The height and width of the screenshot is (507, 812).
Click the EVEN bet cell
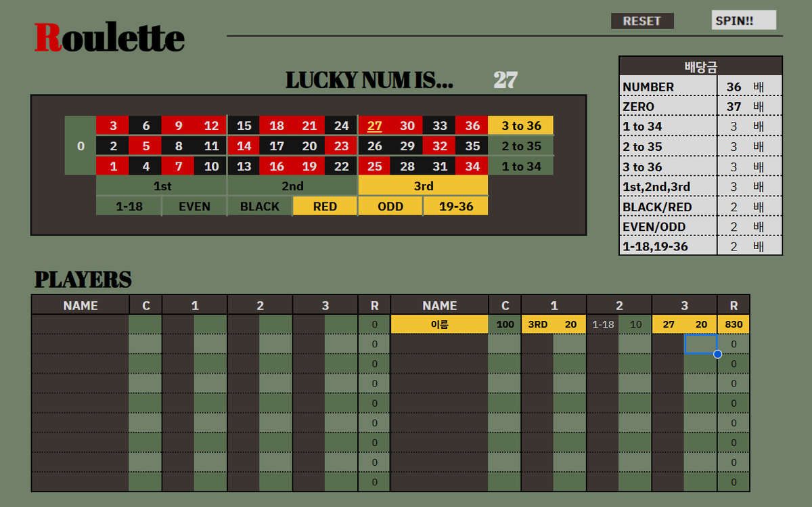[x=194, y=206]
